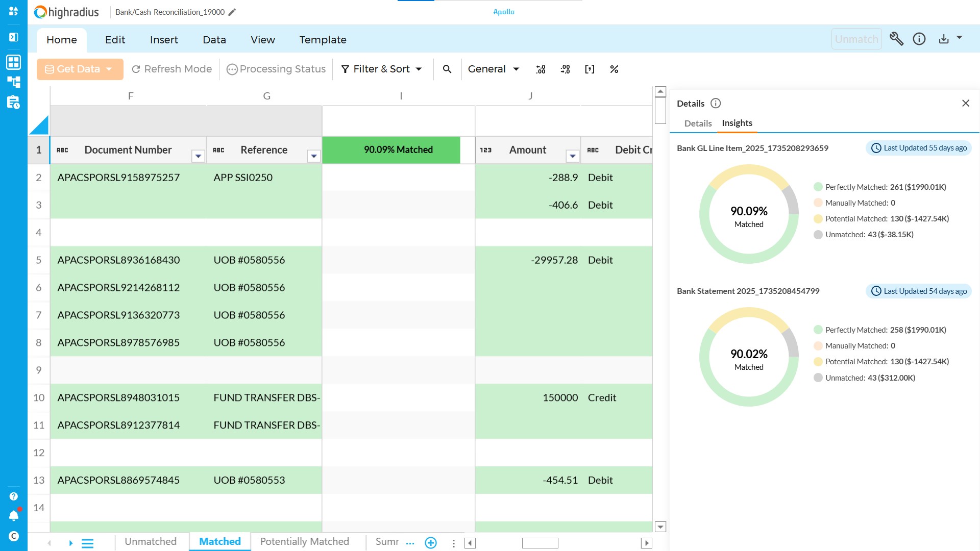Click the clipboard history icon in the sidebar
Viewport: 980px width, 551px height.
click(x=13, y=103)
